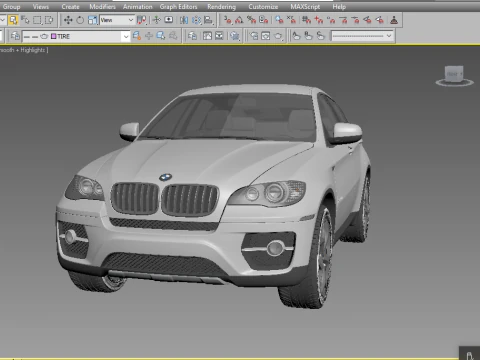The width and height of the screenshot is (480, 360).
Task: Click the Use Pivot Point Center icon
Action: pyautogui.click(x=142, y=20)
